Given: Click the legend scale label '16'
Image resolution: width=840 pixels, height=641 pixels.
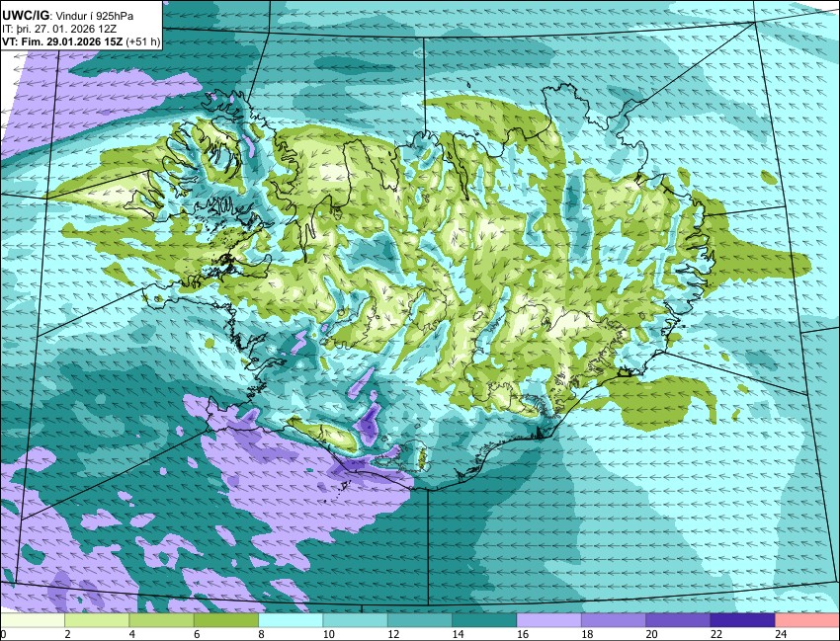Looking at the screenshot, I should (523, 634).
